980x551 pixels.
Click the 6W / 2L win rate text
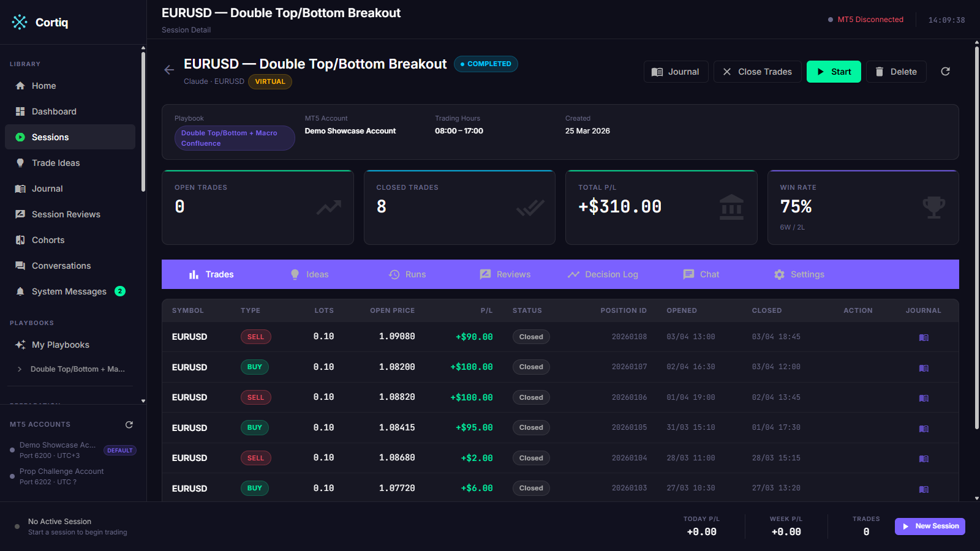pyautogui.click(x=792, y=227)
